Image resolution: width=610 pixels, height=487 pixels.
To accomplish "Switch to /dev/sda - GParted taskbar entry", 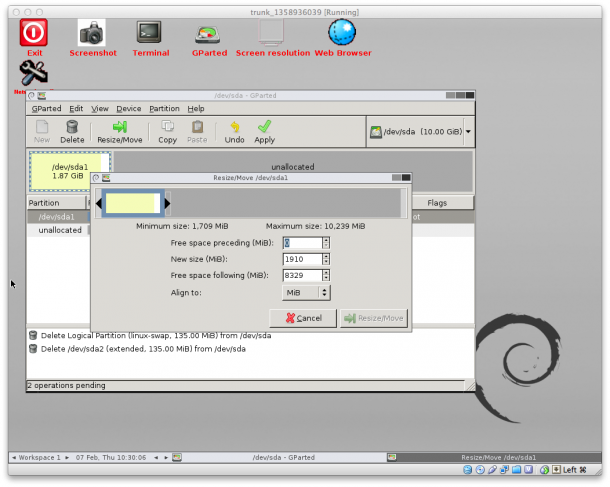I will [x=280, y=457].
